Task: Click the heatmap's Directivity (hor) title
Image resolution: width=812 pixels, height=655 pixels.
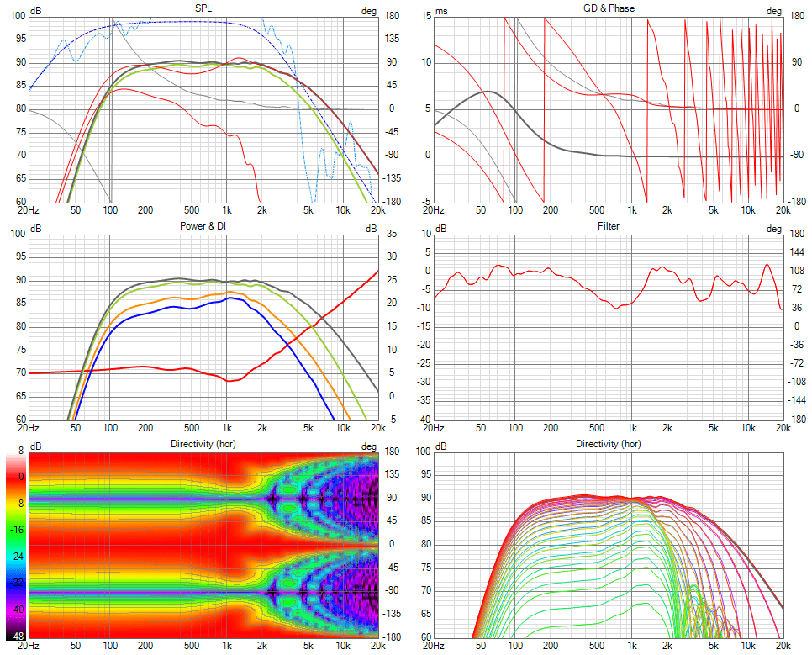Action: tap(203, 444)
